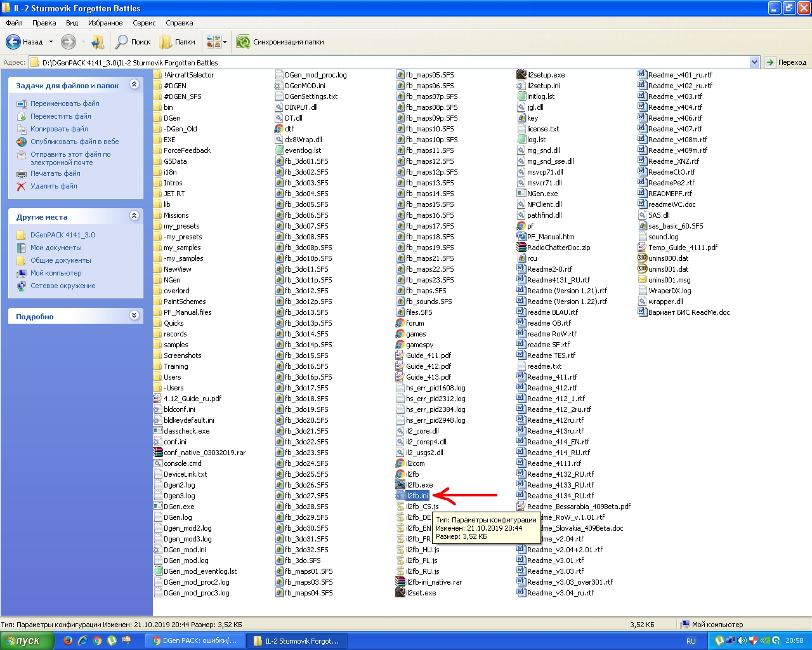812x650 pixels.
Task: Select the 4.12_Guide_ru.pdf file icon
Action: click(158, 399)
